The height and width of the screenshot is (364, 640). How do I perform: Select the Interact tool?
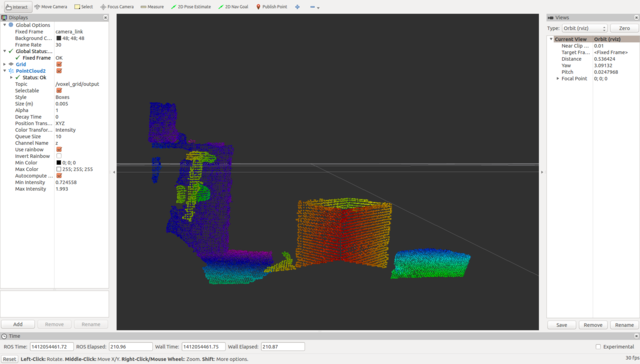(x=17, y=7)
